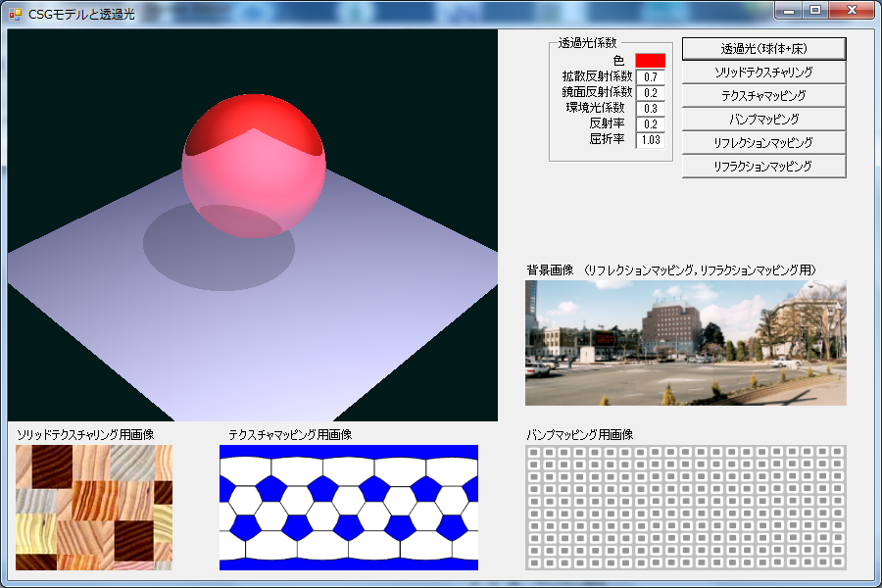Click the 反射率 label text
The width and height of the screenshot is (882, 588).
click(x=607, y=123)
